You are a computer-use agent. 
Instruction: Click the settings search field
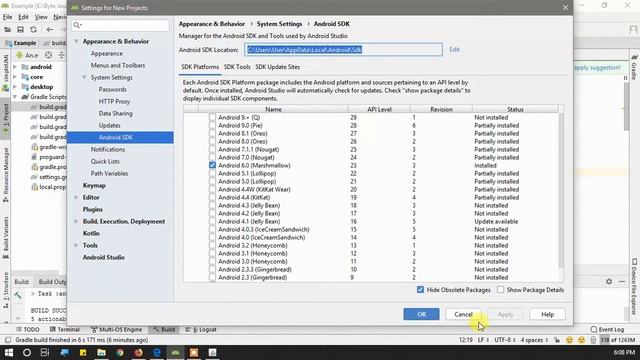click(120, 25)
